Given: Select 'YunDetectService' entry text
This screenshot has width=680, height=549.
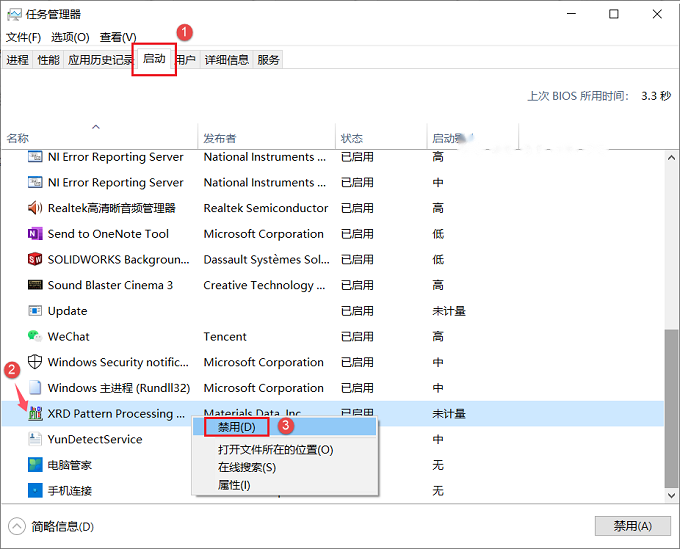Looking at the screenshot, I should click(x=95, y=439).
